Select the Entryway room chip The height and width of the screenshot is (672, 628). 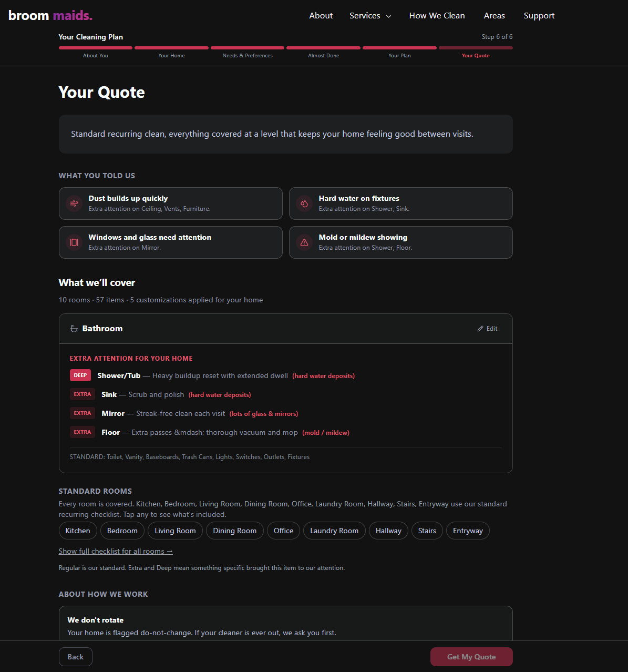click(x=468, y=531)
